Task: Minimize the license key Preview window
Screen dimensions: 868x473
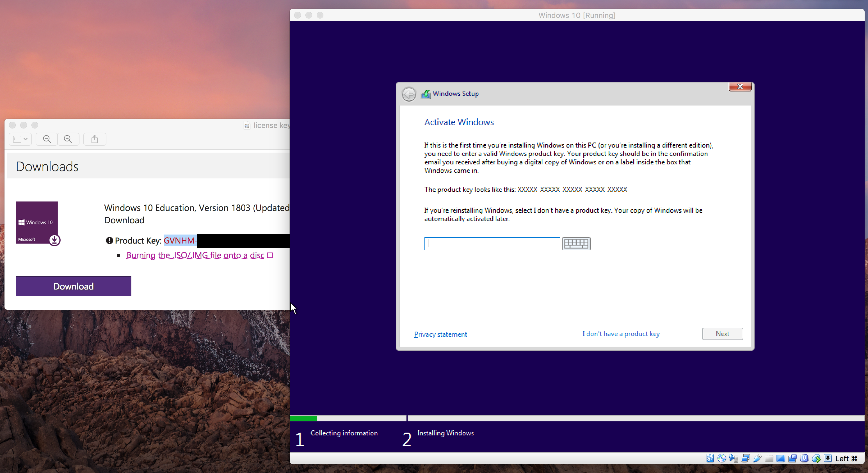Action: click(x=24, y=125)
